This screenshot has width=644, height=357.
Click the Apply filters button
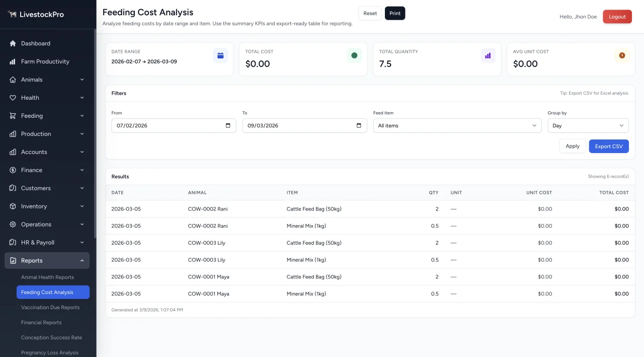(573, 146)
